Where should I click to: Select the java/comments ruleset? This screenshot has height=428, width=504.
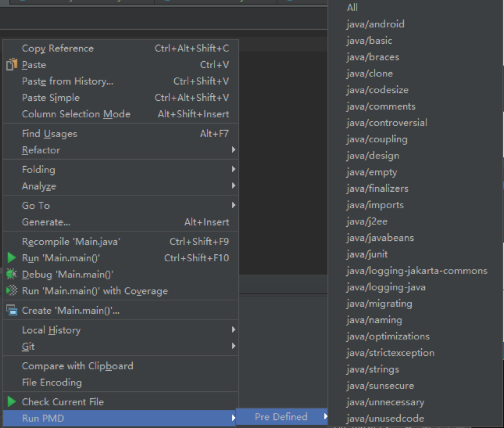[415, 106]
